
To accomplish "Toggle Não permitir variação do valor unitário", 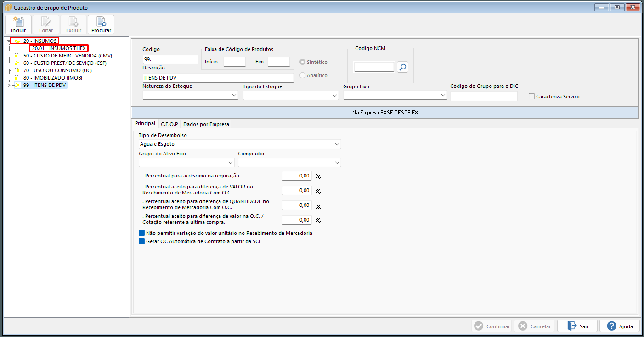I will [142, 233].
